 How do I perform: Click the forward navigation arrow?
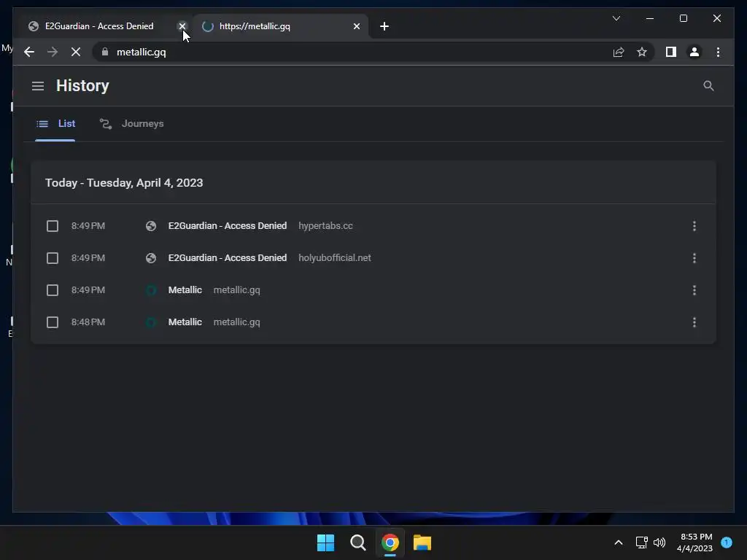click(x=53, y=52)
